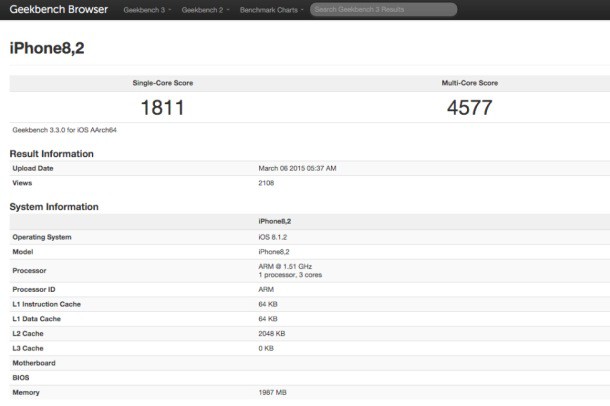This screenshot has width=610, height=406.
Task: Select the 0 KB value
Action: (x=266, y=348)
